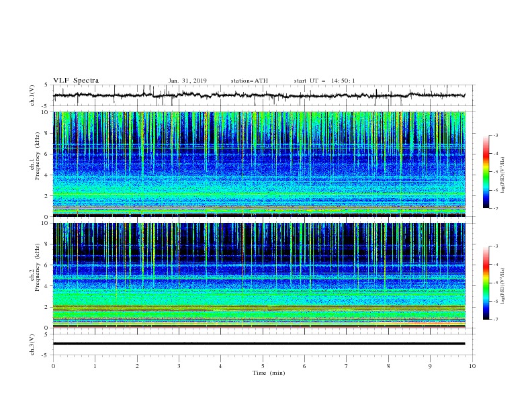Click the ch.1 frequency axis "4" tick label
This screenshot has height=411, width=532.
pyautogui.click(x=48, y=175)
